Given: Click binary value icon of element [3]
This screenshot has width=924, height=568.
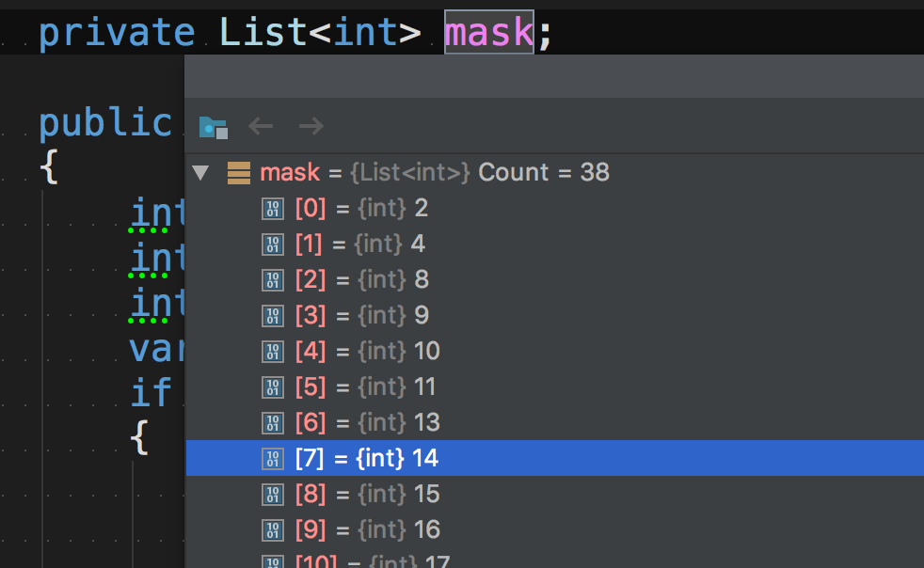Looking at the screenshot, I should pos(272,316).
